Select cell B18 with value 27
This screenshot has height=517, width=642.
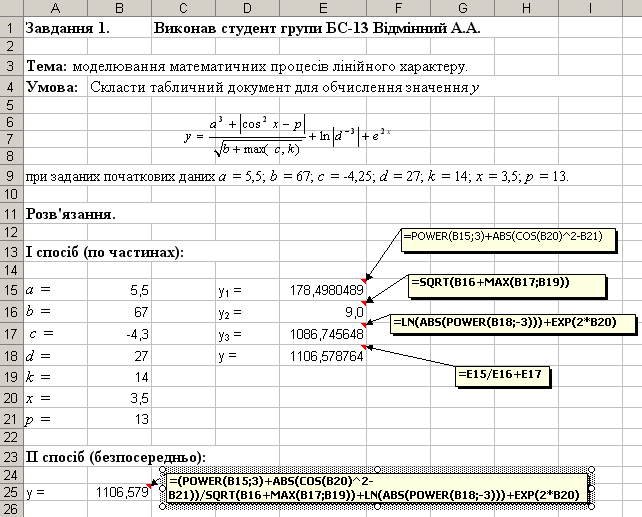click(119, 355)
